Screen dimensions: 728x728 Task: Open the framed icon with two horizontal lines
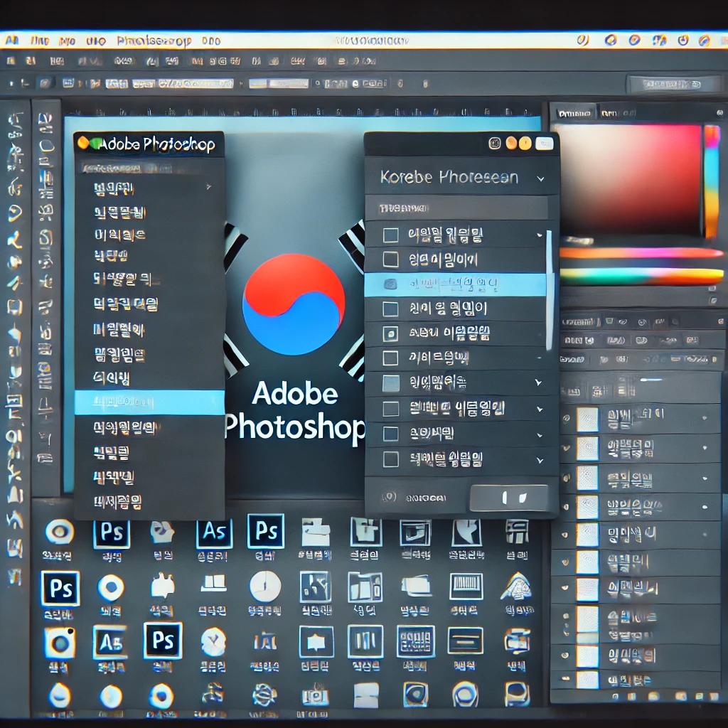tap(465, 641)
